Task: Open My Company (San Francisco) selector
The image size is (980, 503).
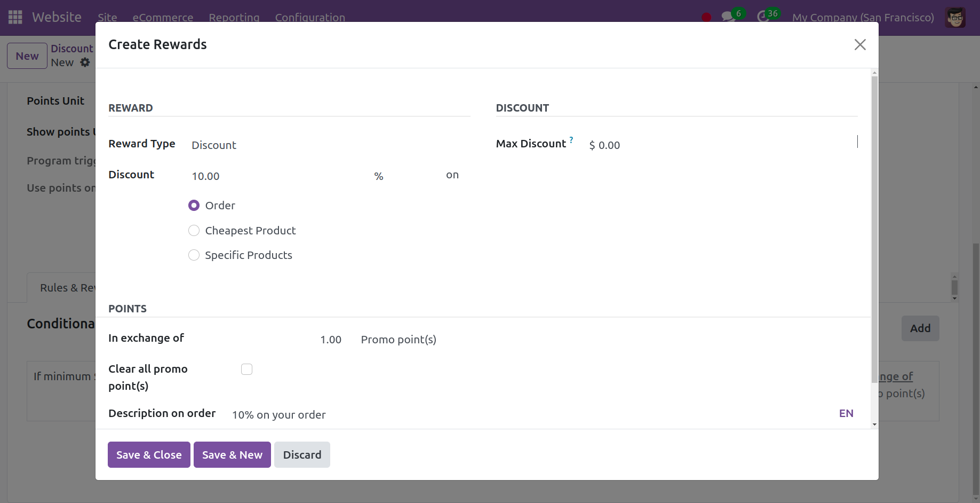Action: [x=862, y=17]
